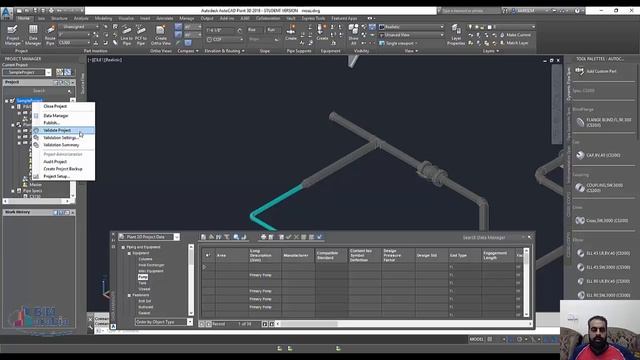The height and width of the screenshot is (360, 640).
Task: Switch to the Manage ribbon tab
Action: 187,18
